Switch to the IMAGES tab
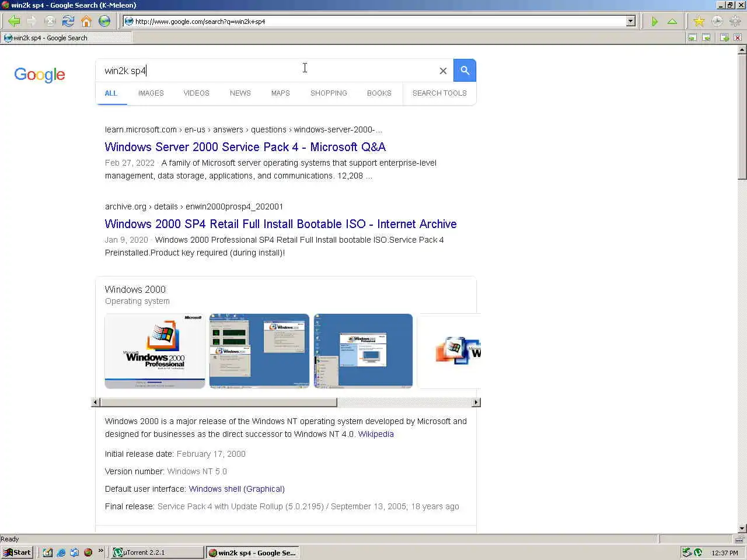Screen dimensions: 747x560 [x=151, y=93]
